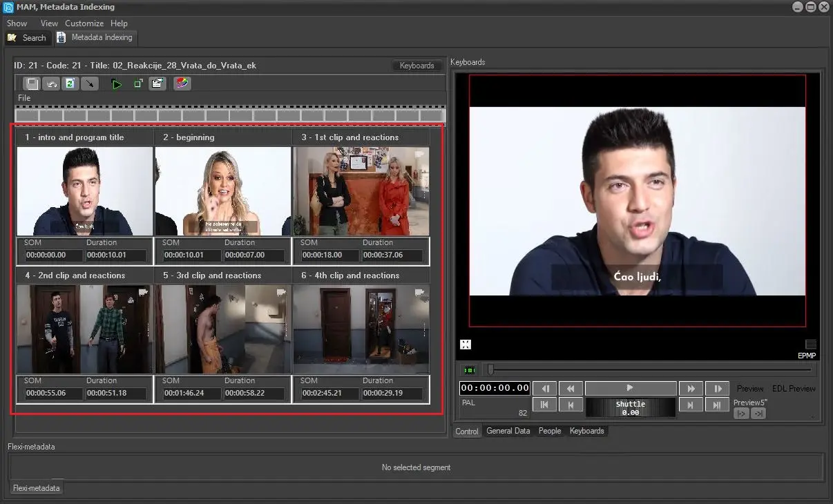
Task: Switch to the General Data tab
Action: tap(508, 431)
